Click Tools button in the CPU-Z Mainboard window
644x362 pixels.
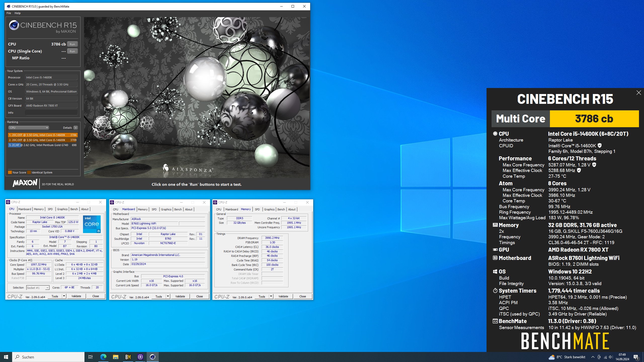click(x=159, y=296)
